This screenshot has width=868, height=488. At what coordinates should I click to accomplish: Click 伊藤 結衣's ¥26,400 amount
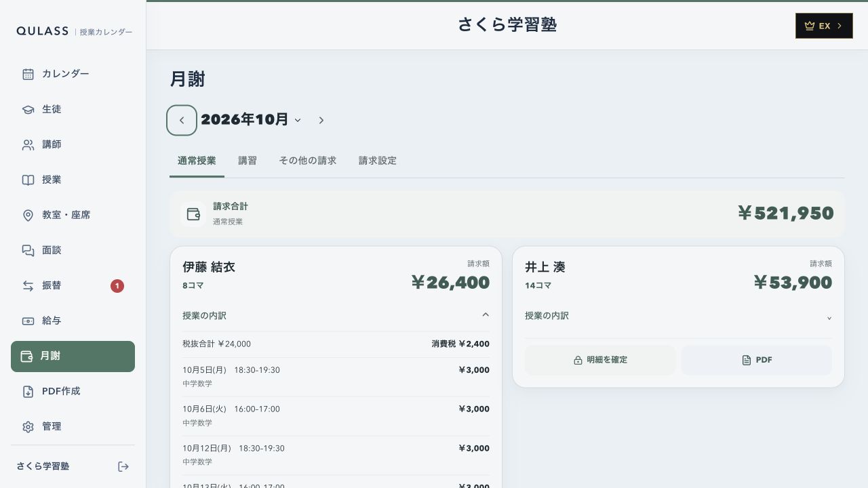click(450, 283)
